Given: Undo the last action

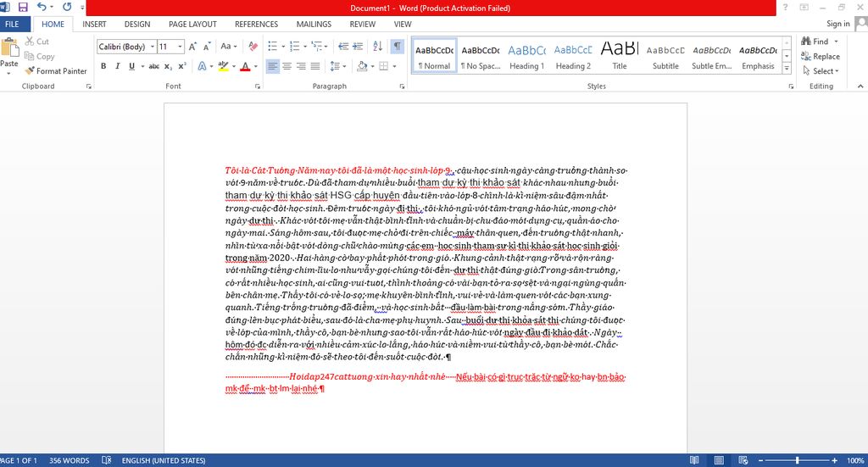Looking at the screenshot, I should (x=42, y=7).
